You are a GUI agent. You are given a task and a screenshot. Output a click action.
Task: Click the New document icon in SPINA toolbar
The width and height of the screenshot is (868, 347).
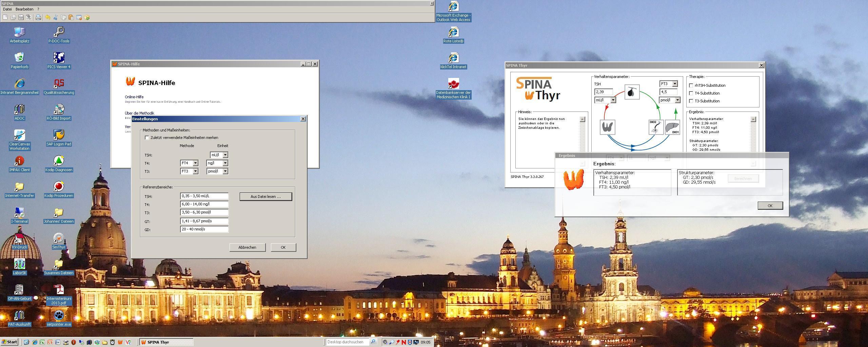(x=5, y=17)
